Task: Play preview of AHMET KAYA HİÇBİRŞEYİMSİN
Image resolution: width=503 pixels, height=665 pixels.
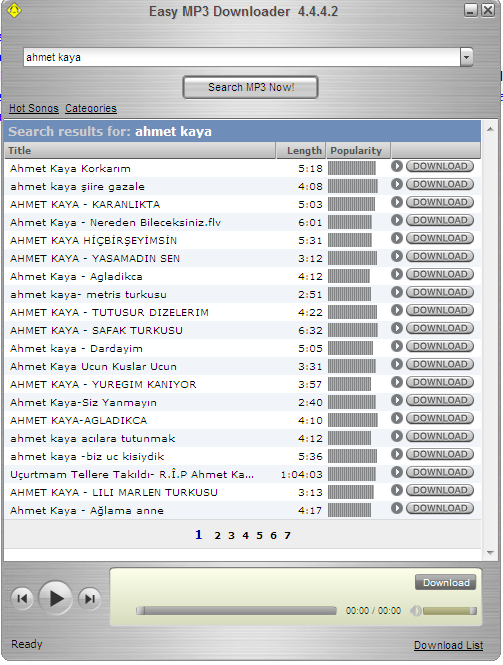Action: (397, 238)
